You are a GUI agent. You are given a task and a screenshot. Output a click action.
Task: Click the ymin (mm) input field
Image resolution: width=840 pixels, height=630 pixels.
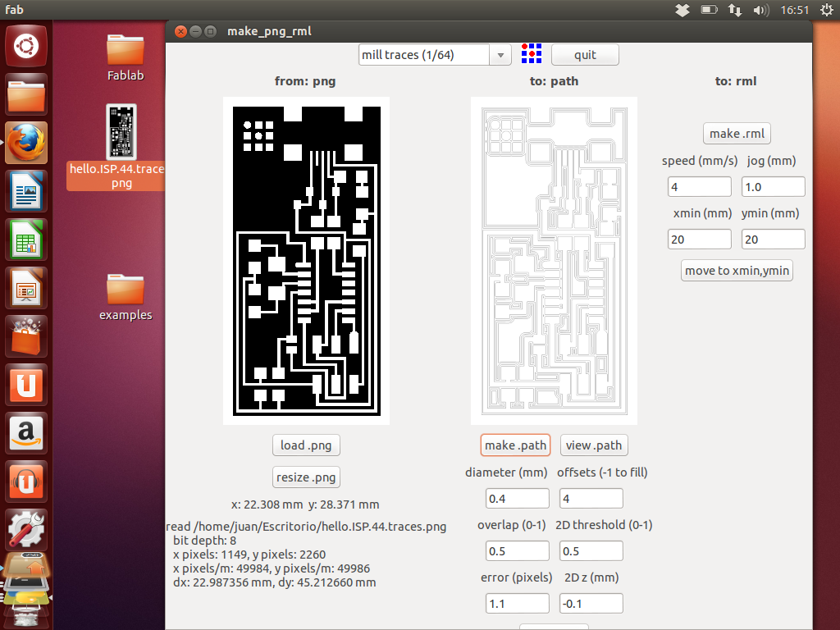[x=773, y=240]
